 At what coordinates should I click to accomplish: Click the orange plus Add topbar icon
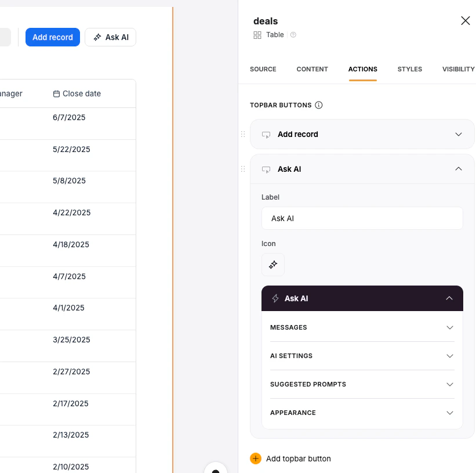click(256, 458)
